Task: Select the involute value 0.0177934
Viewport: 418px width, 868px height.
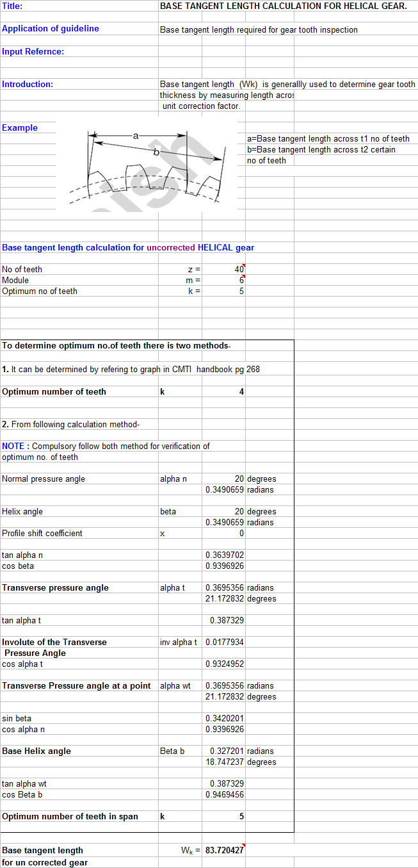Action: coord(224,642)
